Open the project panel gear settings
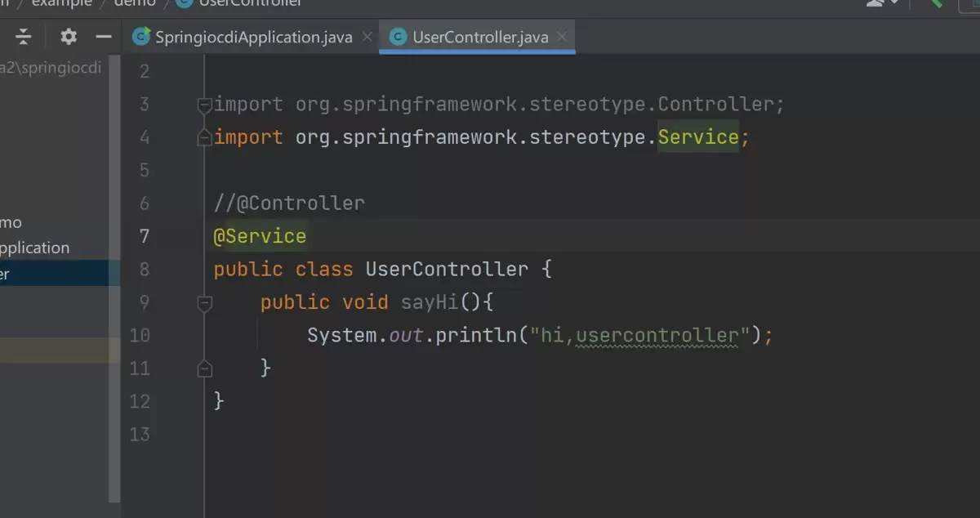980x518 pixels. [x=69, y=37]
